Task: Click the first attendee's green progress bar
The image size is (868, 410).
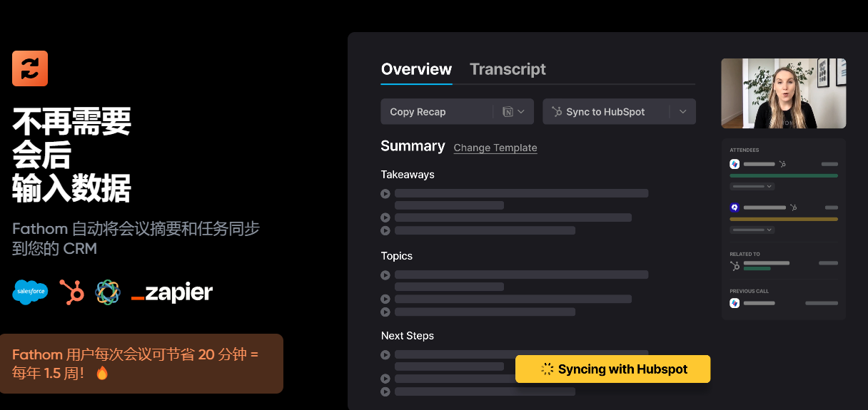Action: 784,175
